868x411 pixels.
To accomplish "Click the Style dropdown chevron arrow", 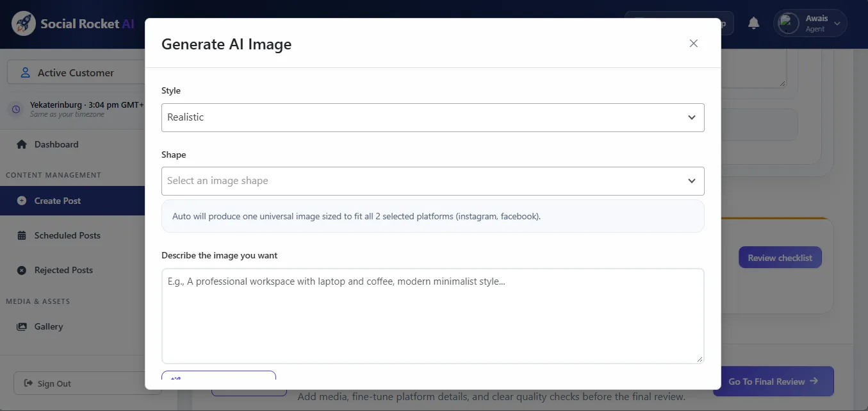I will (692, 117).
